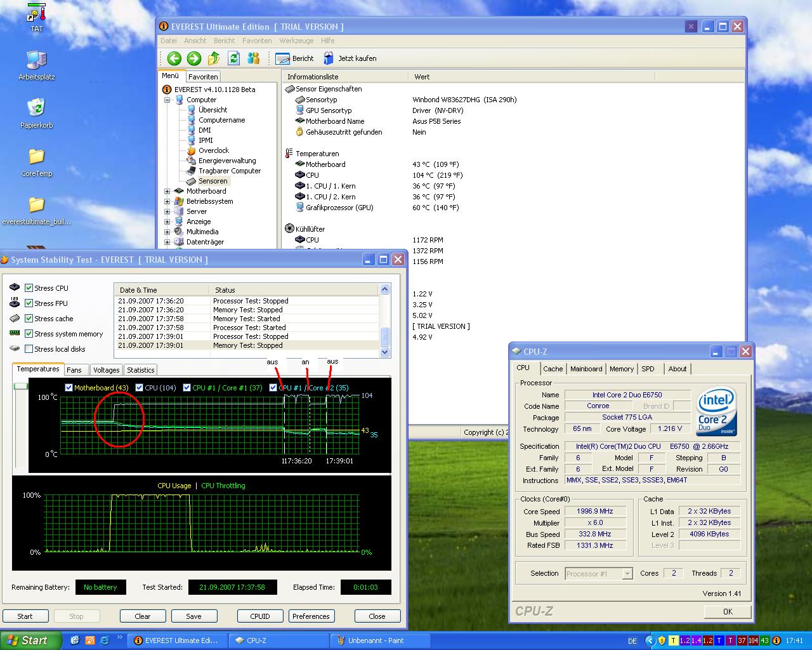
Task: Switch to the Favoriten panel tab
Action: click(x=203, y=77)
